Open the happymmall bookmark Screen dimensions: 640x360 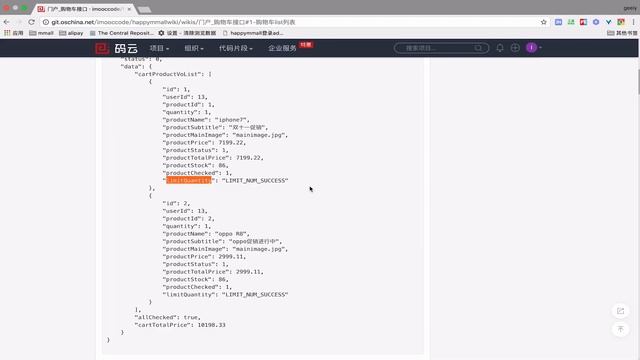point(253,33)
